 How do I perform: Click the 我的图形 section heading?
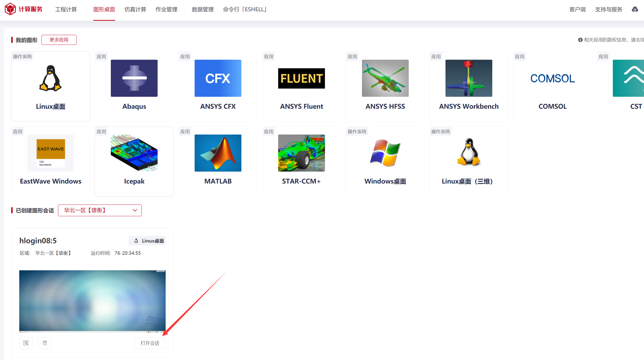tap(27, 40)
